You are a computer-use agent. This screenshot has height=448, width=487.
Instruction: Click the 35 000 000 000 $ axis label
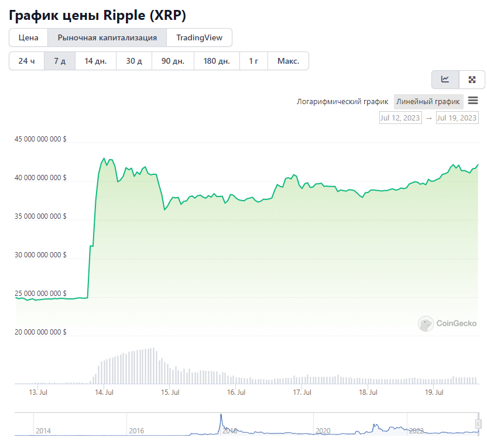click(40, 216)
